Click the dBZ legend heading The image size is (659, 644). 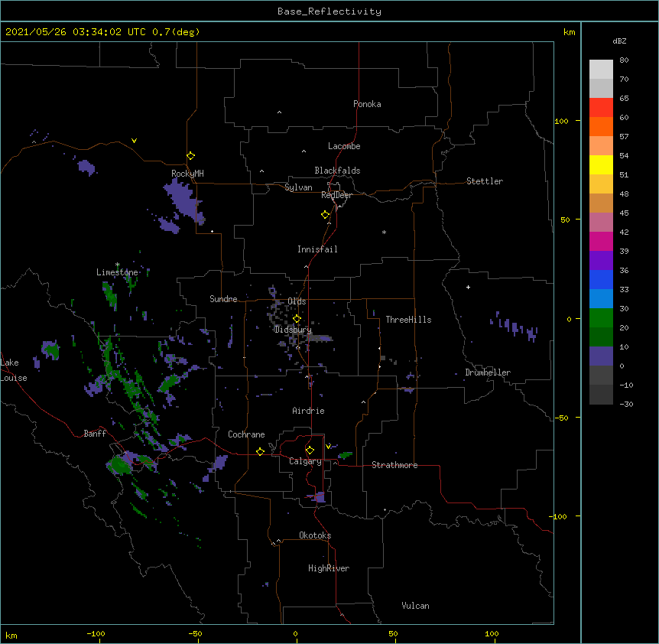tap(619, 41)
